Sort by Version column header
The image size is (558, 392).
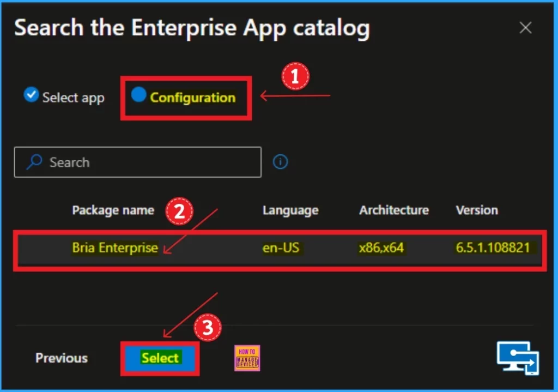point(477,210)
